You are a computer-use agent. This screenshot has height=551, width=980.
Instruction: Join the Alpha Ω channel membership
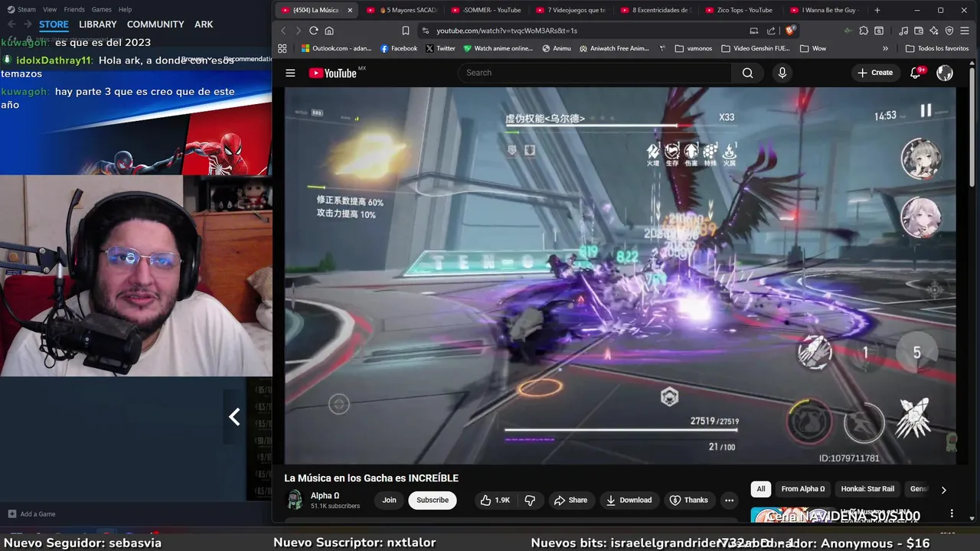(x=390, y=500)
